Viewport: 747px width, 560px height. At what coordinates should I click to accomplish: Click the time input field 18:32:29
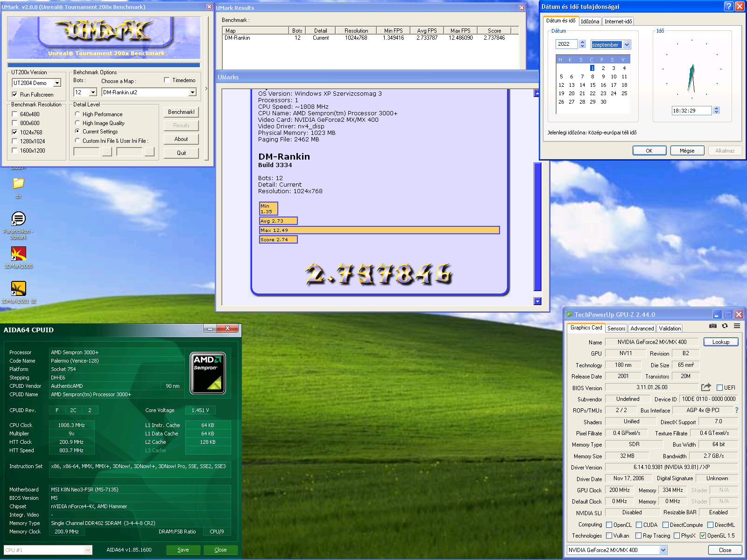coord(691,111)
